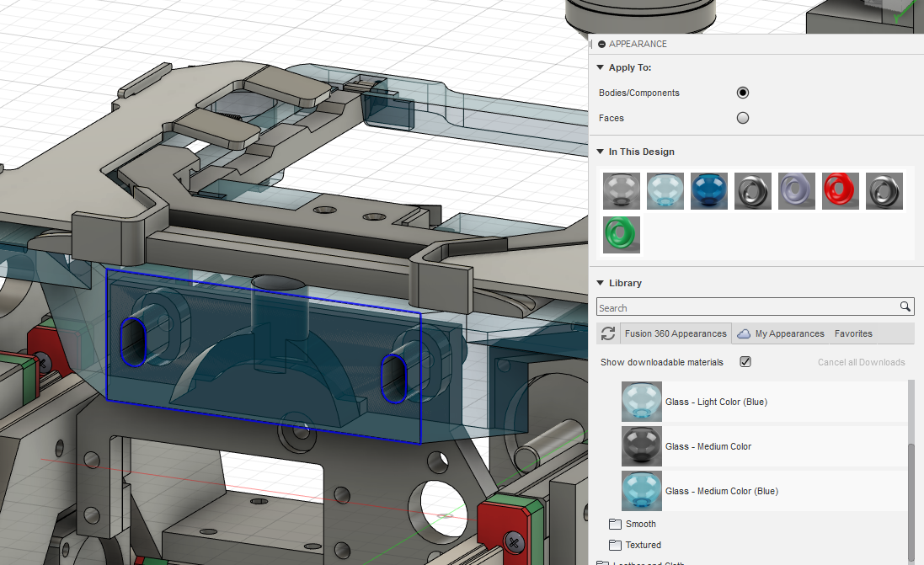
Task: Collapse the Library section
Action: (x=600, y=283)
